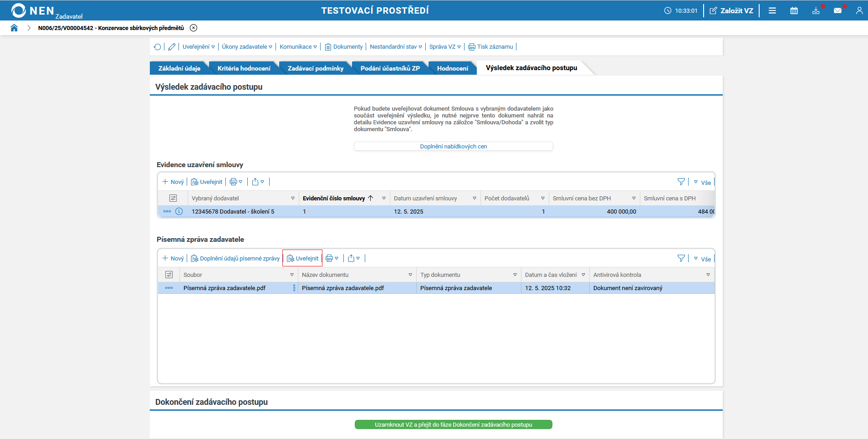
Task: Click the pencil edit icon
Action: tap(172, 47)
